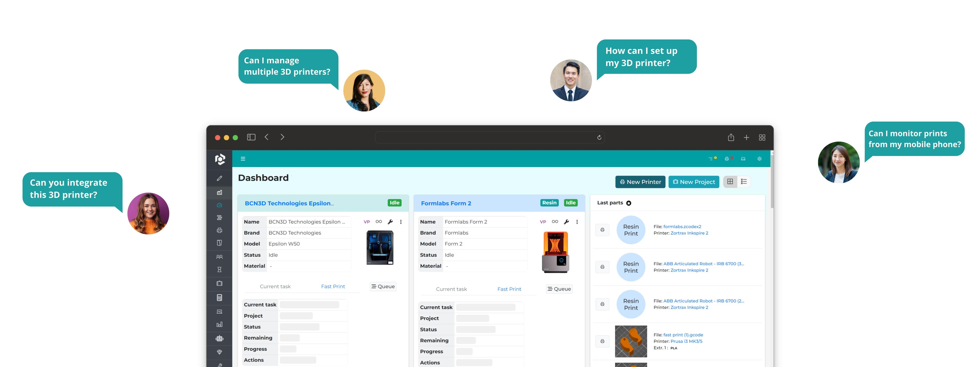The image size is (980, 367).
Task: Click New Printer button
Action: pyautogui.click(x=640, y=181)
